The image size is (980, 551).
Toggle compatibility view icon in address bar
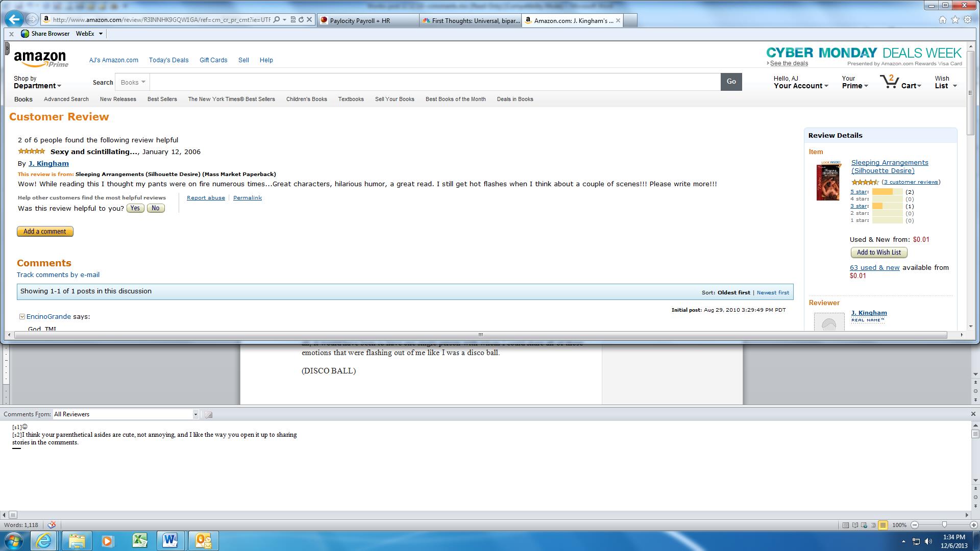point(293,20)
